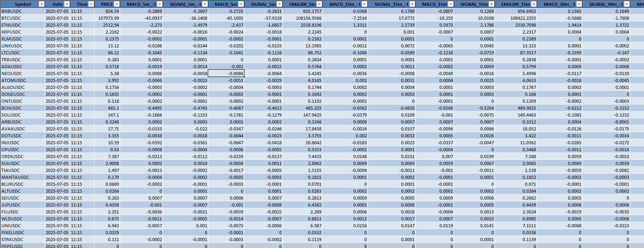The image size is (644, 248).
Task: Click the MACD_15m_-1 filter arrow
Action: click(364, 4)
